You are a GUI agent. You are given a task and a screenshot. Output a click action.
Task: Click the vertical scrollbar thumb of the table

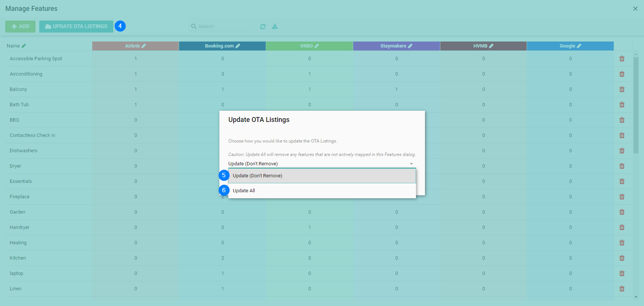coord(636,105)
